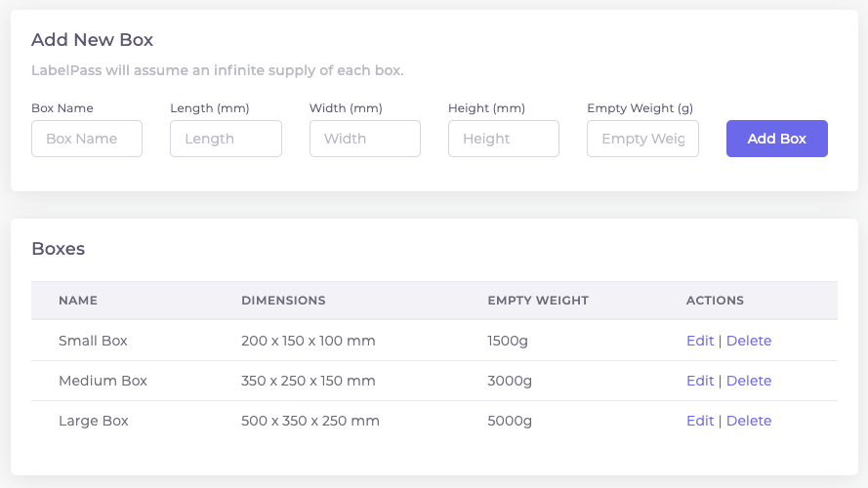The height and width of the screenshot is (488, 868).
Task: Select the Small Box name cell
Action: point(93,341)
